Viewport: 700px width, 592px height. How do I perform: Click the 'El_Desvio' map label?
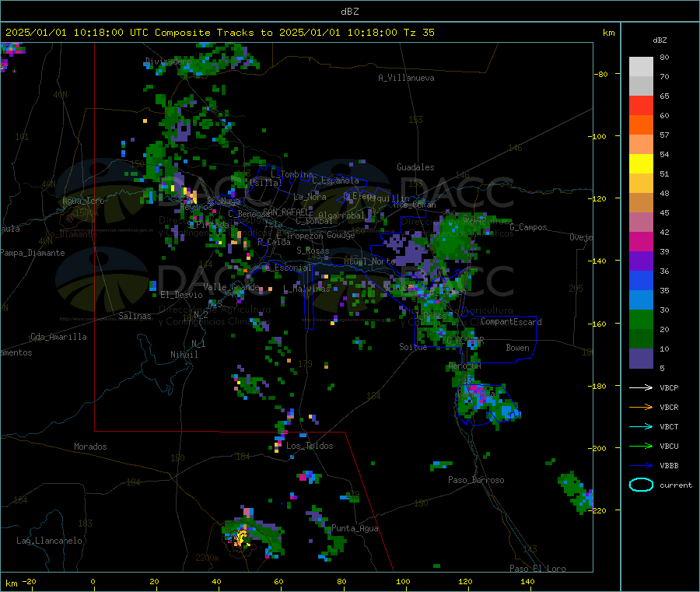click(x=181, y=295)
